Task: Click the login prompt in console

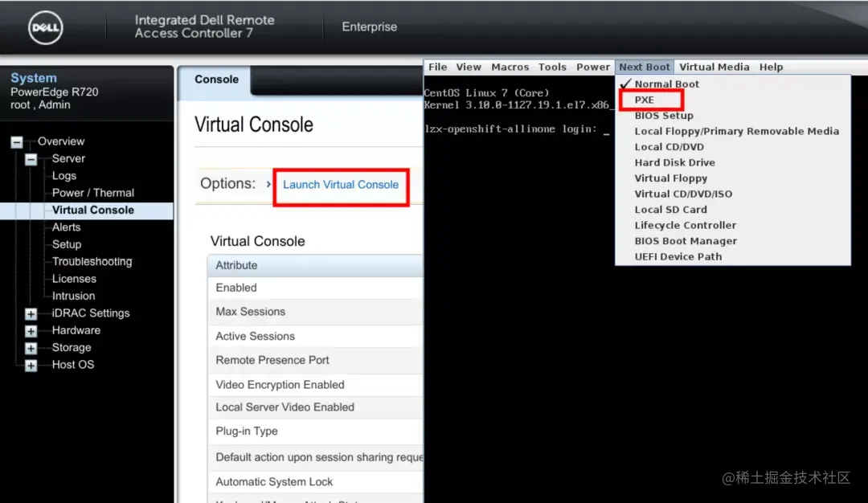Action: (x=517, y=129)
